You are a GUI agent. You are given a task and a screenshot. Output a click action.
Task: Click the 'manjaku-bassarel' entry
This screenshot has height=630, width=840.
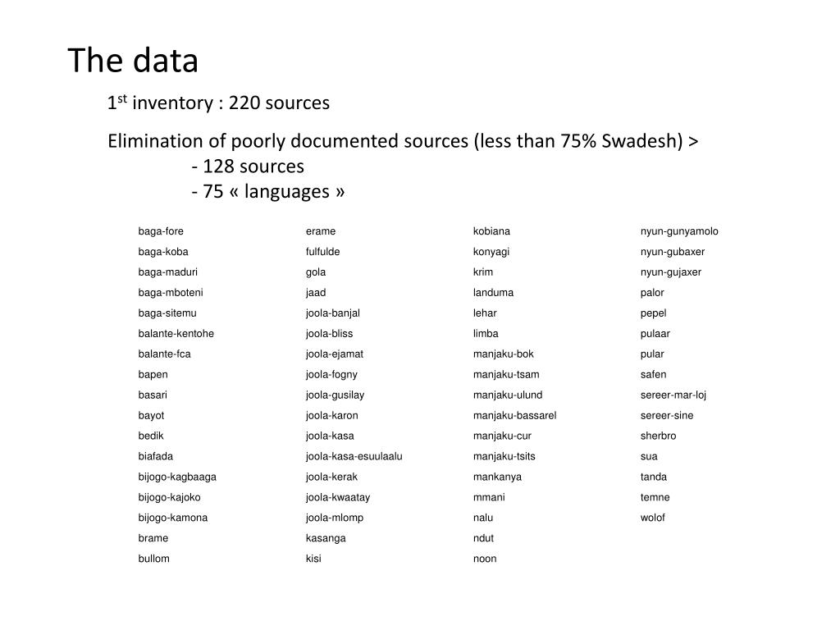coord(515,415)
